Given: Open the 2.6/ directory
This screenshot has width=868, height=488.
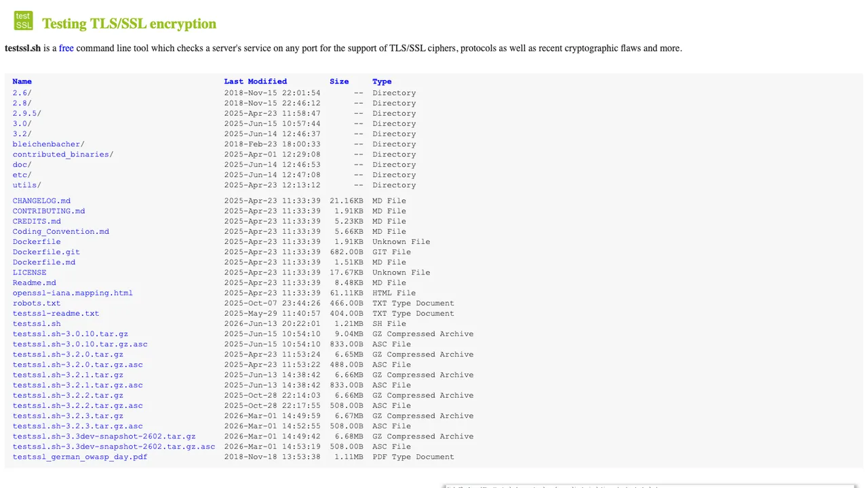Looking at the screenshot, I should click(22, 93).
